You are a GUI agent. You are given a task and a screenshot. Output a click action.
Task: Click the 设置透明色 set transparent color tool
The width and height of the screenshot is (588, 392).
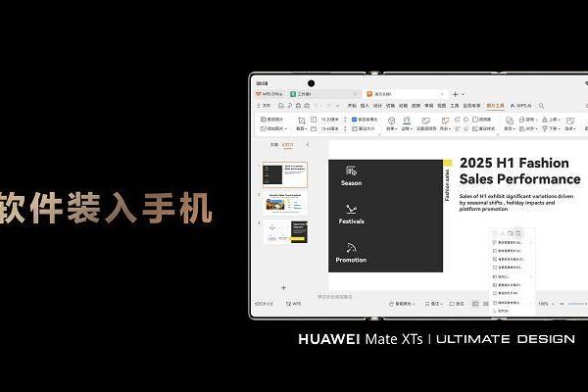(426, 123)
